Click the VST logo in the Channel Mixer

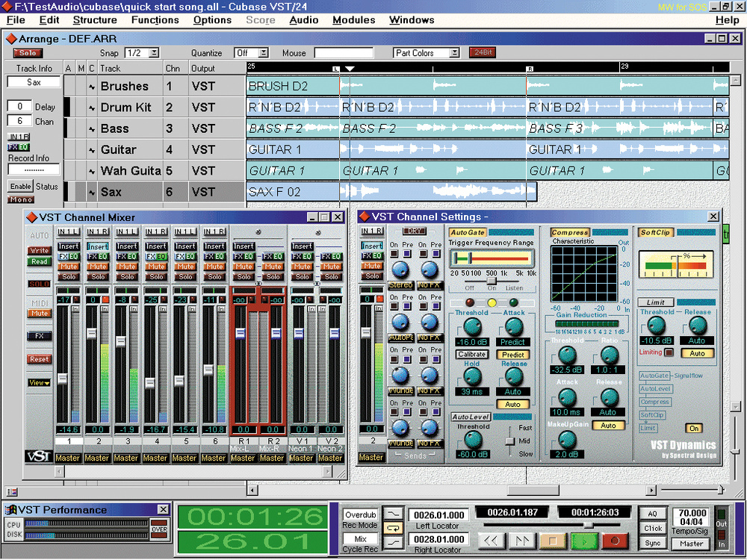pyautogui.click(x=38, y=456)
